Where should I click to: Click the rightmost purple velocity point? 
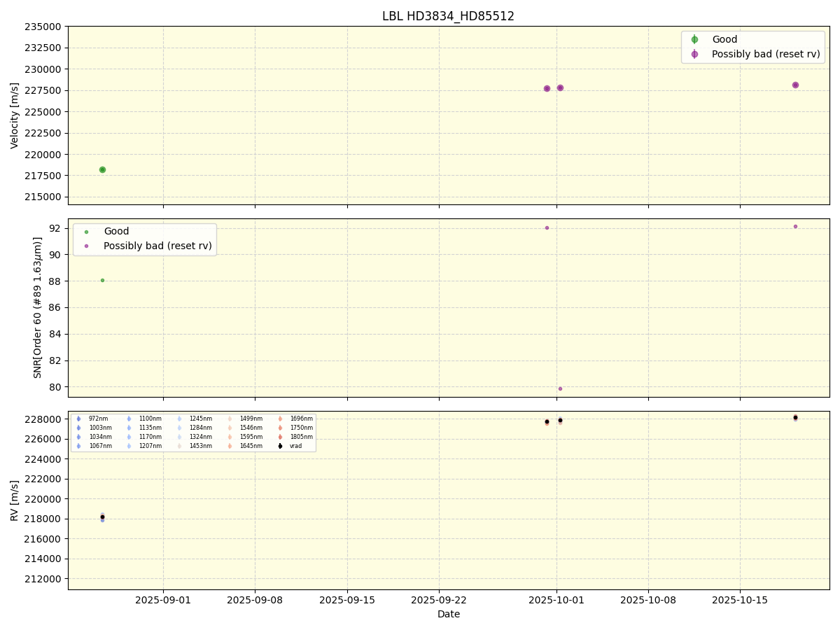coord(795,85)
